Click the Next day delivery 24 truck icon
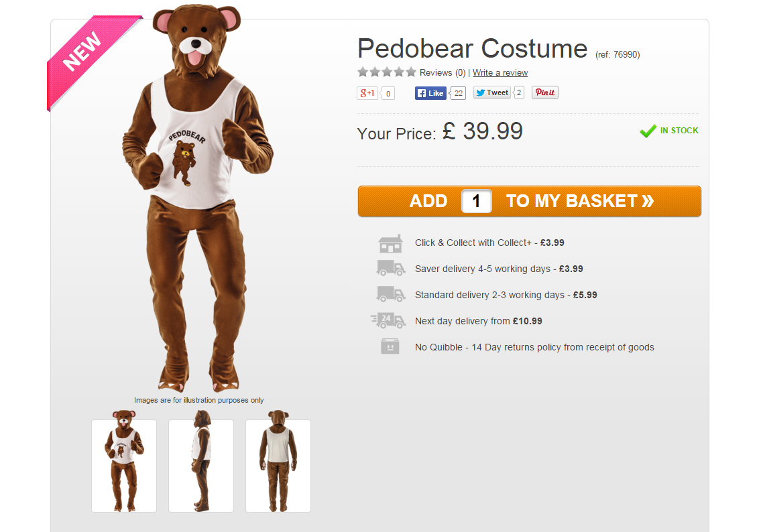 point(389,321)
